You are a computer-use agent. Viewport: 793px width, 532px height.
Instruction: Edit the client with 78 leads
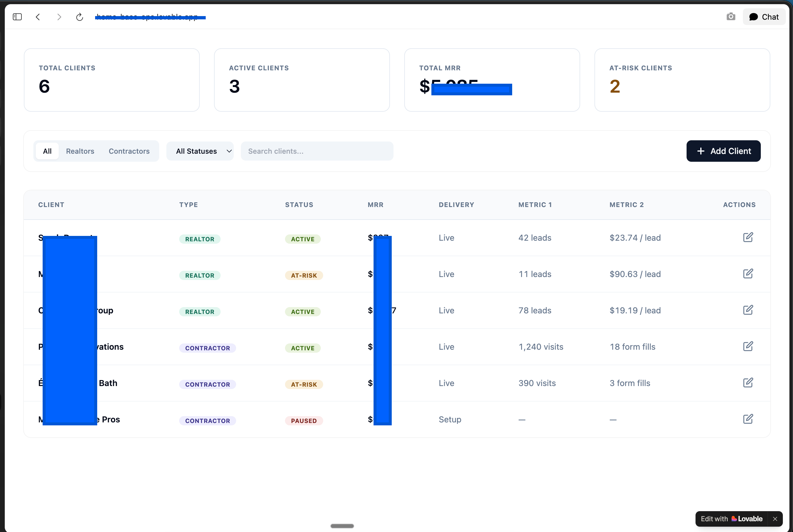[748, 310]
